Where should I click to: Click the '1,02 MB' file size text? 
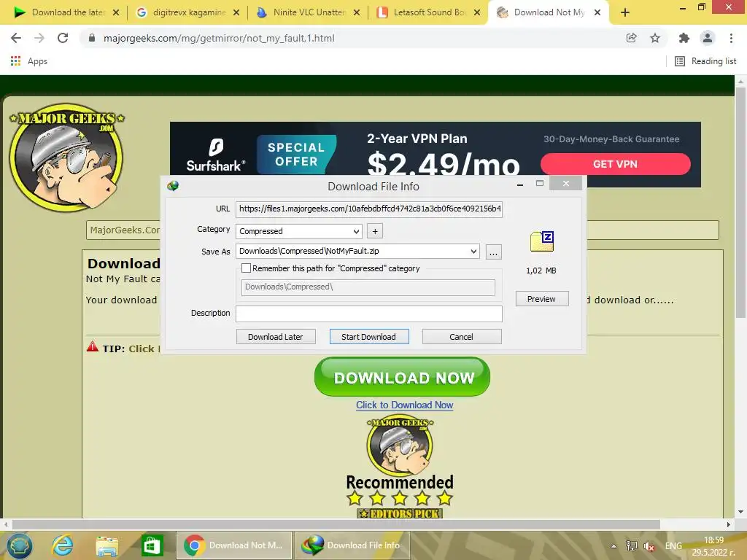tap(541, 271)
